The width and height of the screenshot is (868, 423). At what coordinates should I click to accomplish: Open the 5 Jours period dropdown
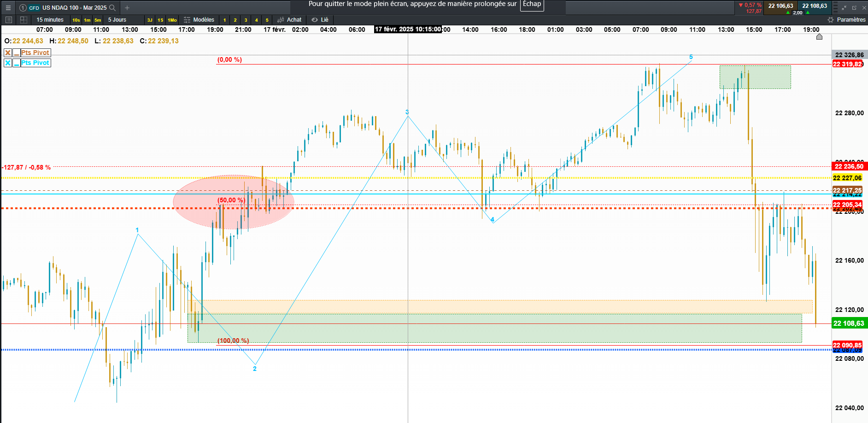click(x=117, y=20)
